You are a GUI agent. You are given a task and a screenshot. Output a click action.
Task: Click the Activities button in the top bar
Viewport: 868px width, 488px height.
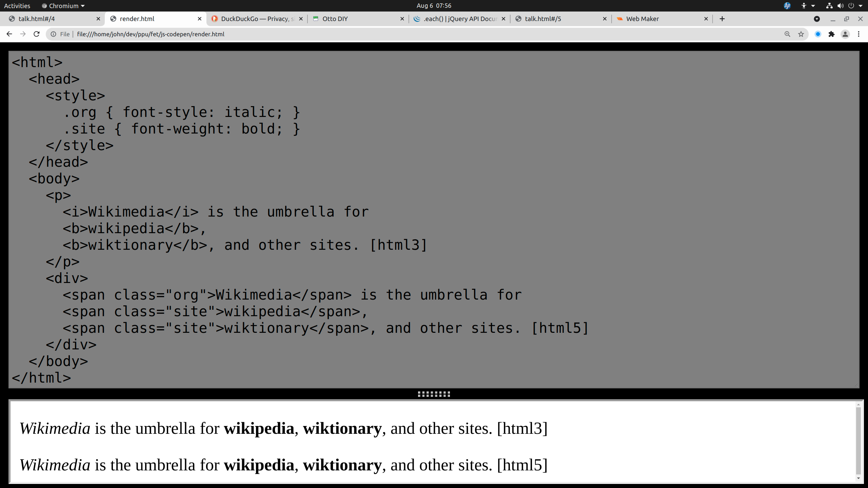coord(17,6)
